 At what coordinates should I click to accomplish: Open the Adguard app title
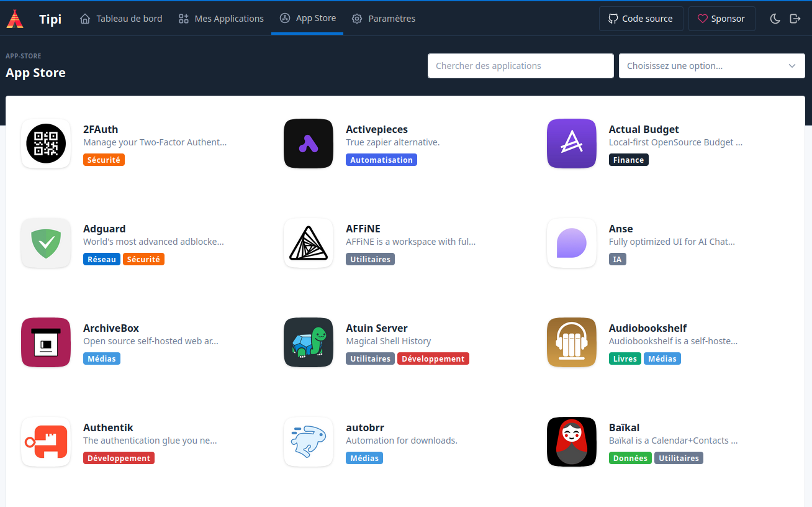(104, 229)
